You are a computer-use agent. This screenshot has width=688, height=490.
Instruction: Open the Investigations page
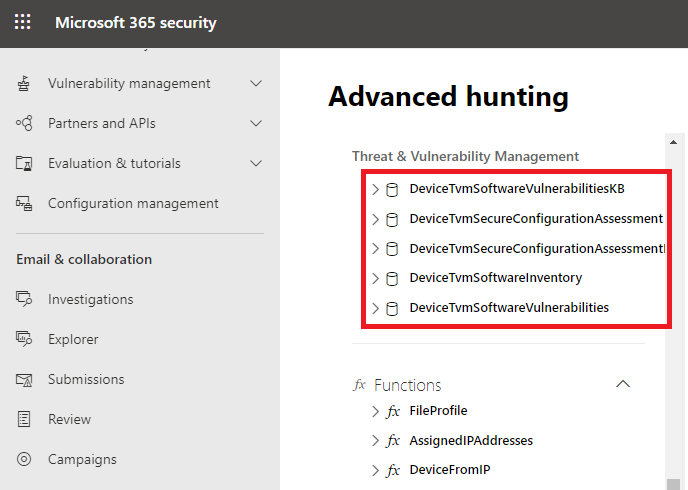[x=90, y=299]
